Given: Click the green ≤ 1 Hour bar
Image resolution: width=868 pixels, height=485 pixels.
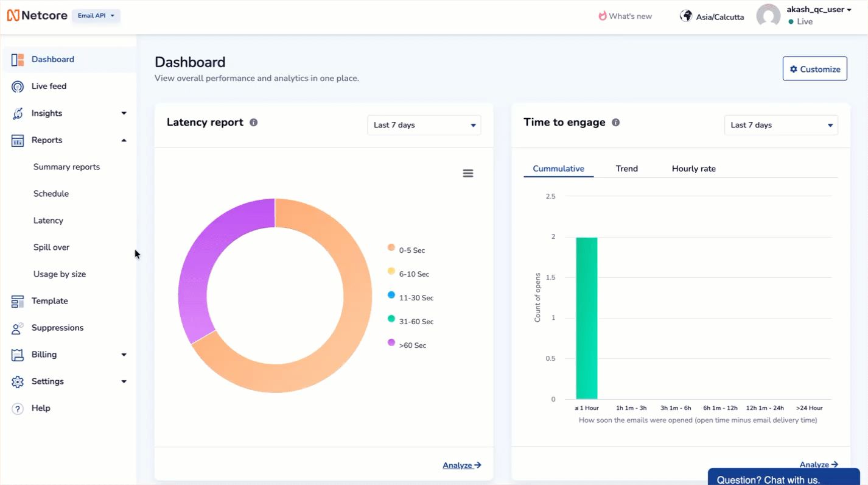Looking at the screenshot, I should point(587,318).
